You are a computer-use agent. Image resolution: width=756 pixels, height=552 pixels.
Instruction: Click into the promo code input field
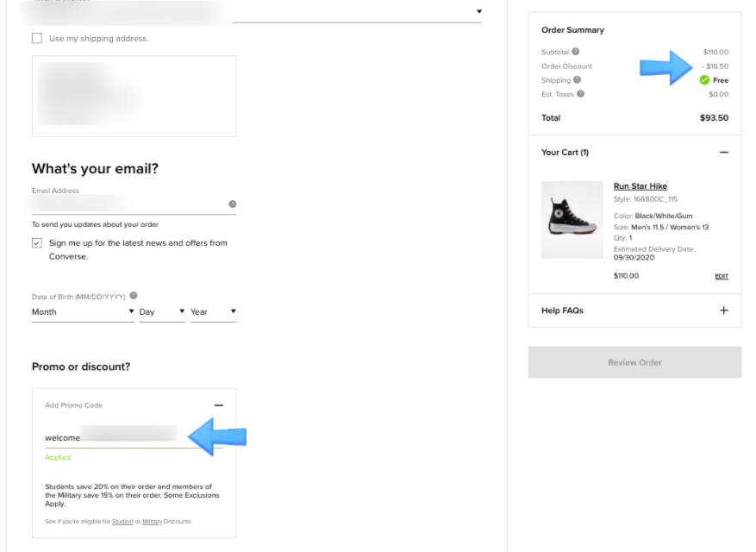tap(134, 437)
